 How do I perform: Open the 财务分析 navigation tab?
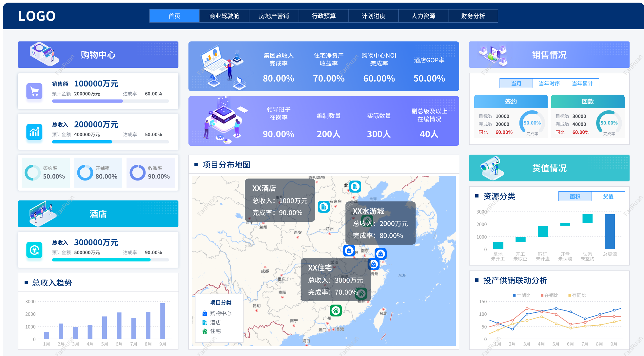click(473, 16)
